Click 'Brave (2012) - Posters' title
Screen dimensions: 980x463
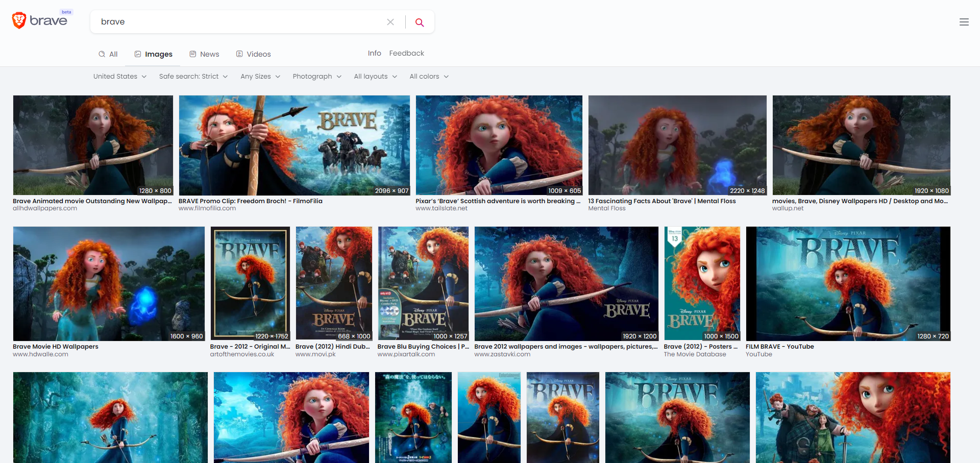click(701, 347)
